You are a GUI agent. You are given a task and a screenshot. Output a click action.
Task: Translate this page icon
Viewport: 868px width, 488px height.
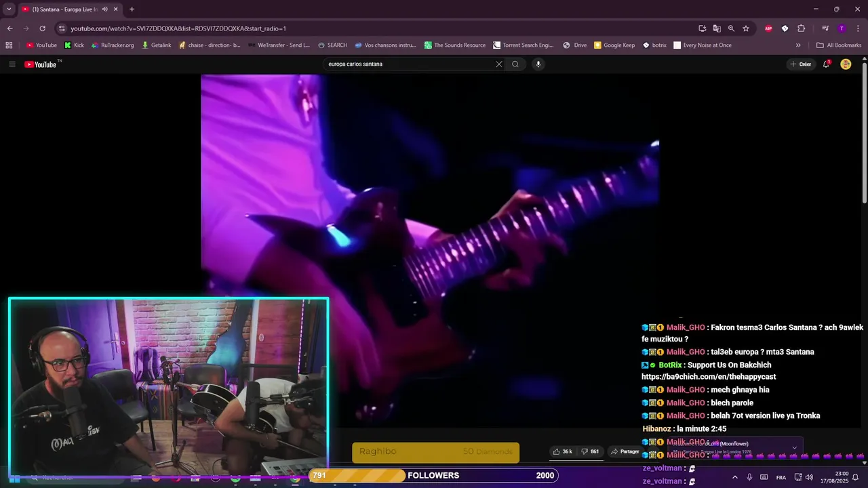tap(717, 28)
